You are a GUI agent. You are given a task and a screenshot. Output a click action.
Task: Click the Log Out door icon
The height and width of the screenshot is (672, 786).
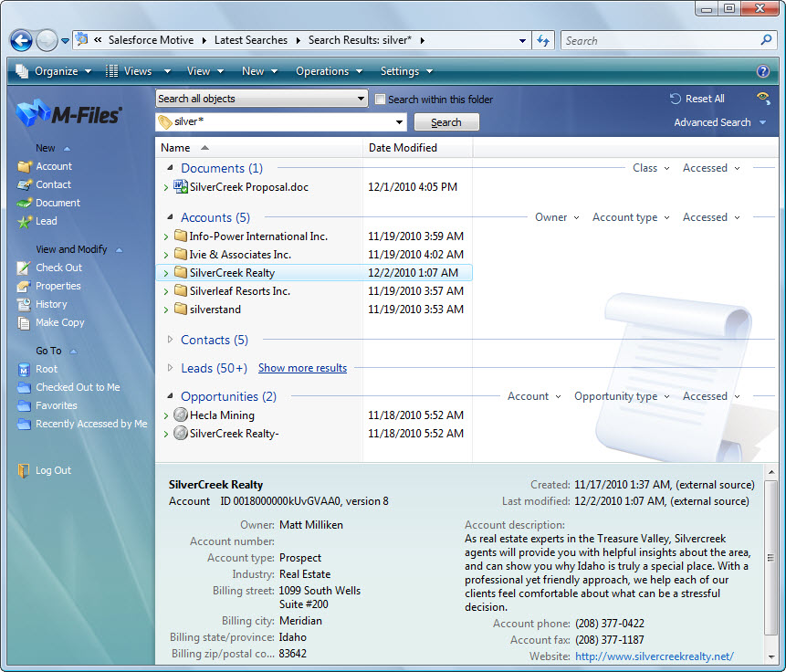[x=24, y=470]
